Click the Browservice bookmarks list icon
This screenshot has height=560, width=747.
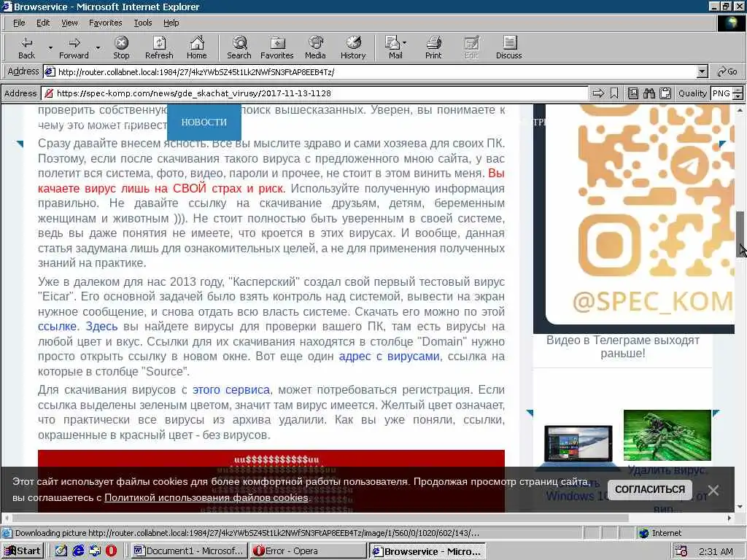pyautogui.click(x=632, y=93)
